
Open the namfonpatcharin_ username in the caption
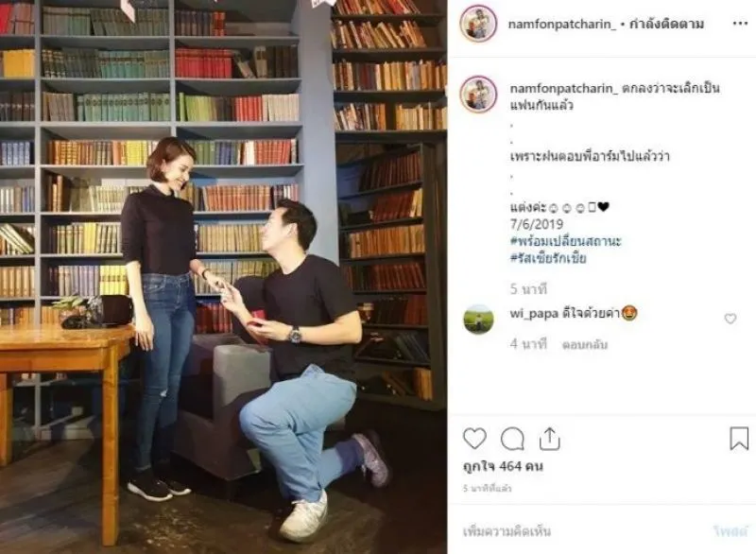click(x=563, y=88)
